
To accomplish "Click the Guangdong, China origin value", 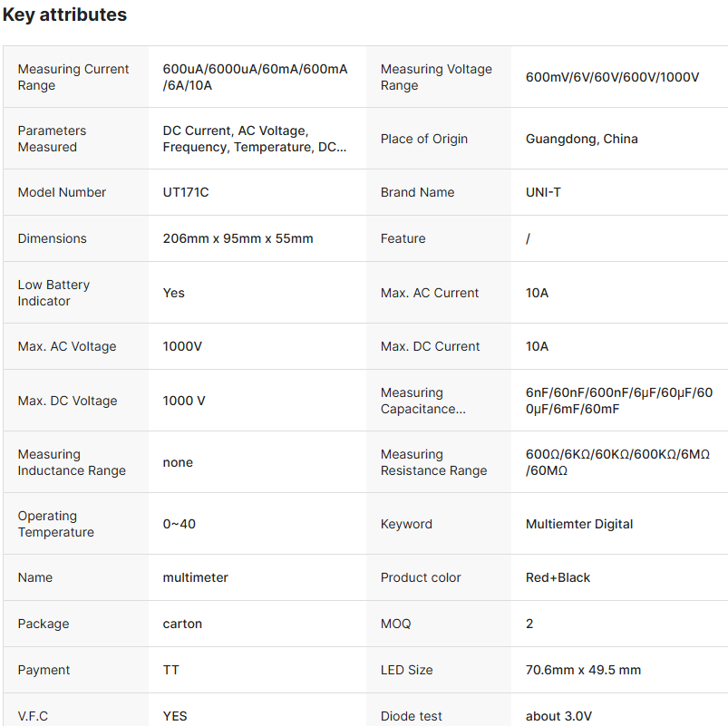I will pos(581,139).
